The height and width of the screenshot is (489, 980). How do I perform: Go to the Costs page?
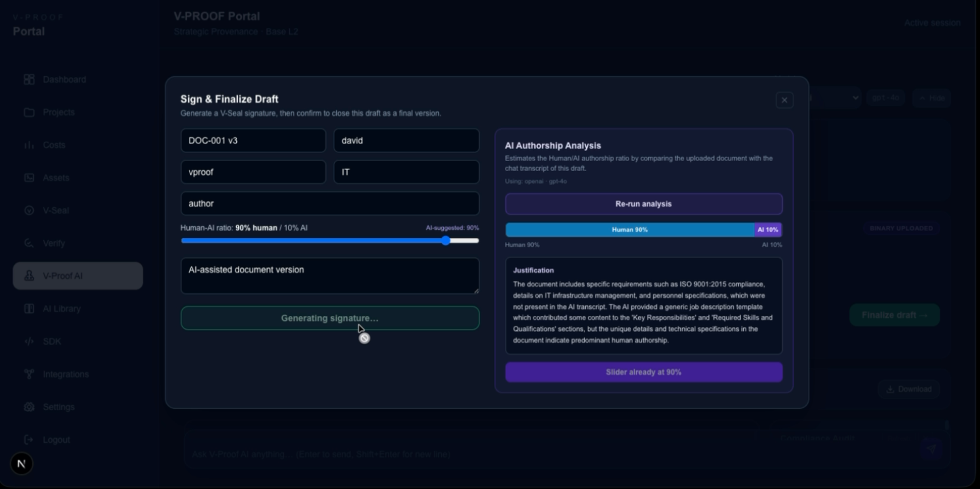[x=78, y=145]
